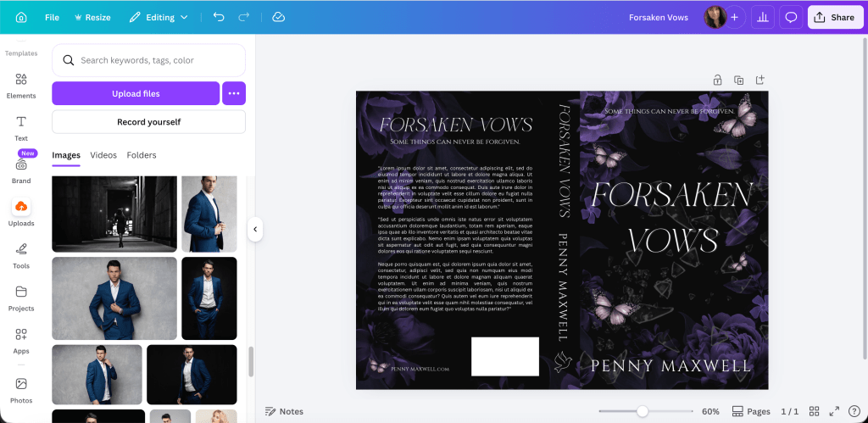Edit the Forsaken Vows design title
The image size is (868, 423).
tap(658, 17)
